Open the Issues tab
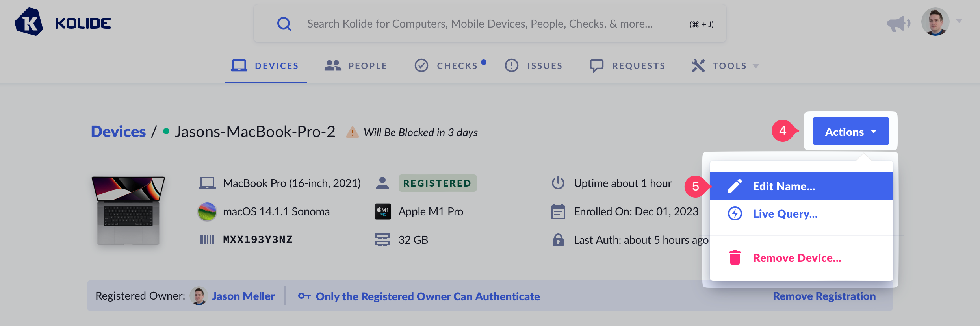980x326 pixels. [x=534, y=66]
